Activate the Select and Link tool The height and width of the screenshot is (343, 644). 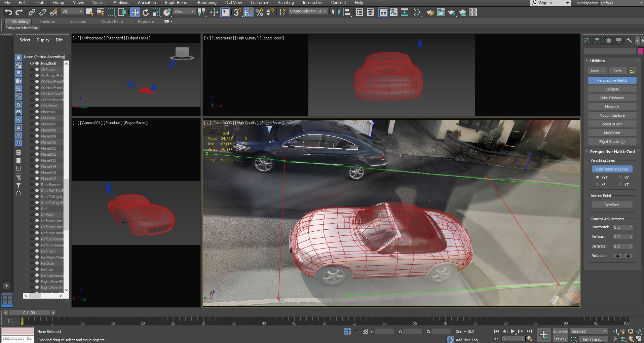[x=32, y=12]
